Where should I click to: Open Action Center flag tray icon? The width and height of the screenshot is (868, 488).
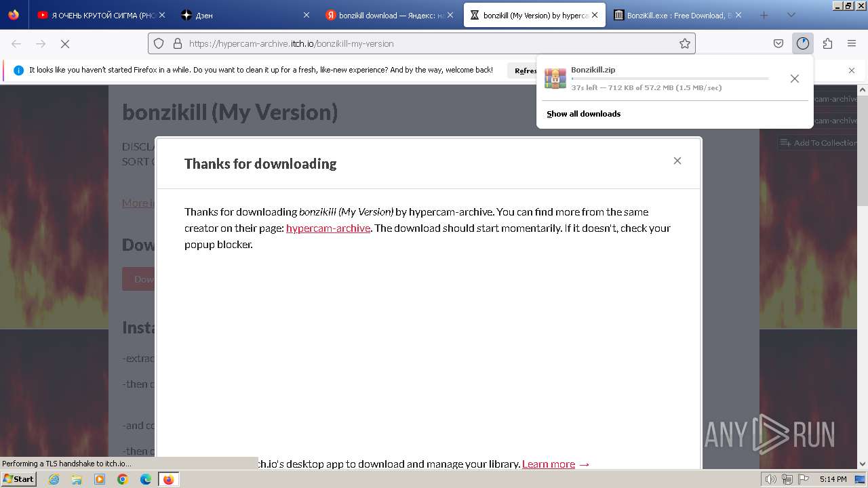[803, 479]
